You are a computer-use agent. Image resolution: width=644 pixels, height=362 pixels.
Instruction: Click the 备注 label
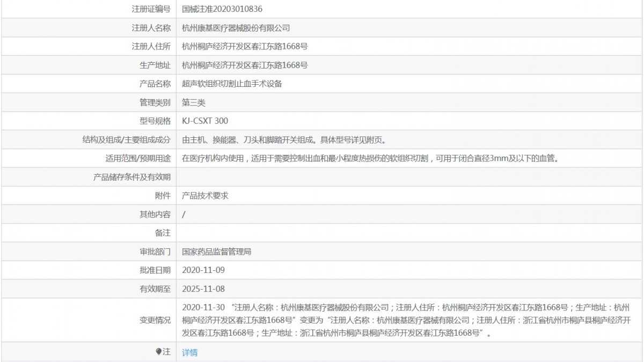(x=163, y=233)
